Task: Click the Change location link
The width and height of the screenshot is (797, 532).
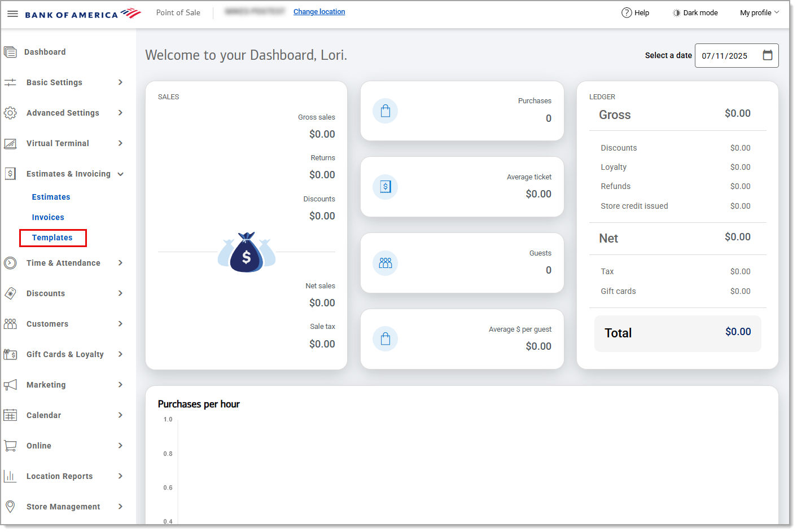Action: pos(319,12)
